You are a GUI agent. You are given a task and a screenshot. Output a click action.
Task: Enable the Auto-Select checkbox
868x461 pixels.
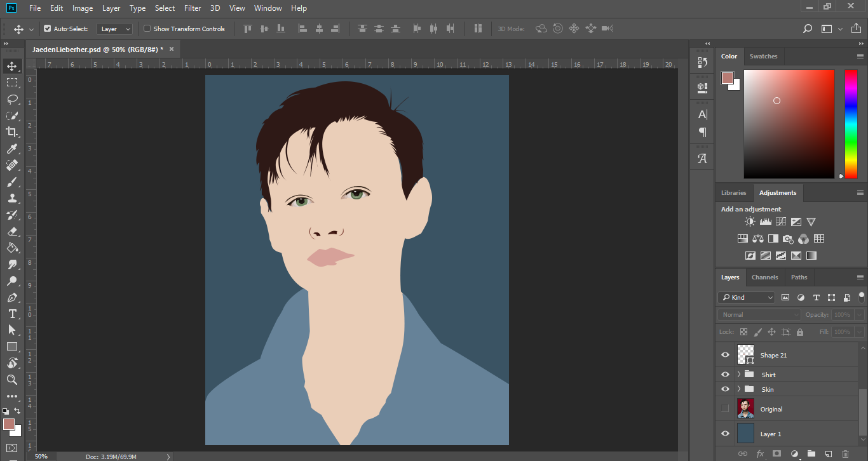coord(47,29)
